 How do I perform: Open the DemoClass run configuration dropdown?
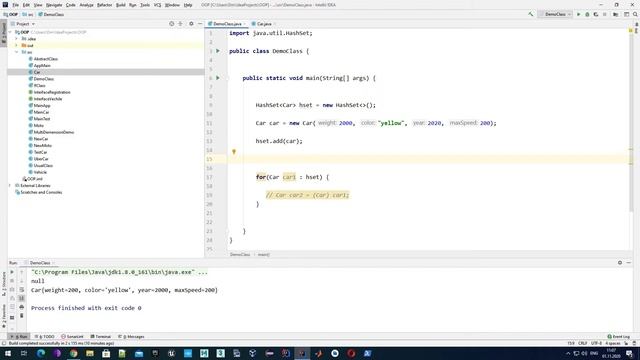[x=555, y=14]
